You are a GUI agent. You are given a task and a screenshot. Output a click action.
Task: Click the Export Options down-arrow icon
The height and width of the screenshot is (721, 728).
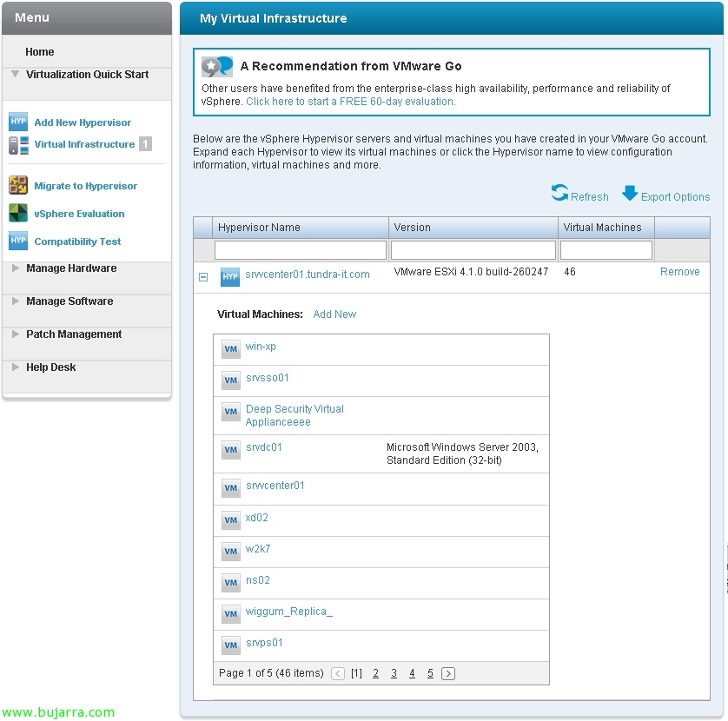tap(630, 193)
